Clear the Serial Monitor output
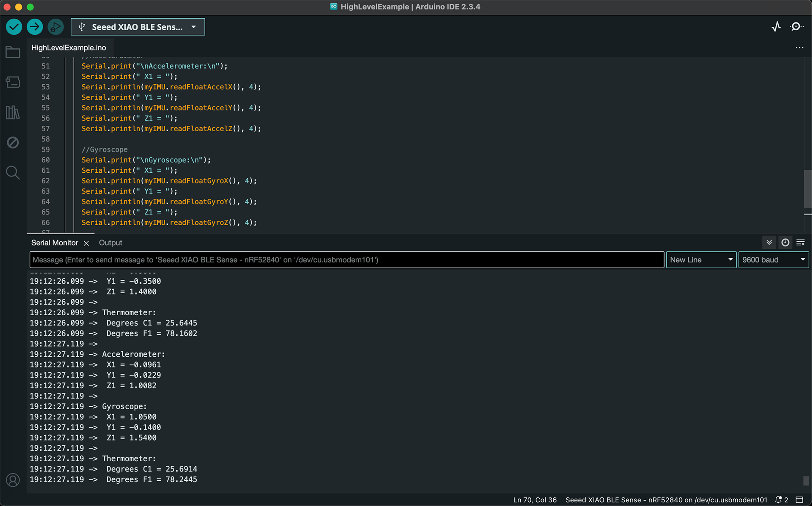812x506 pixels. 801,242
